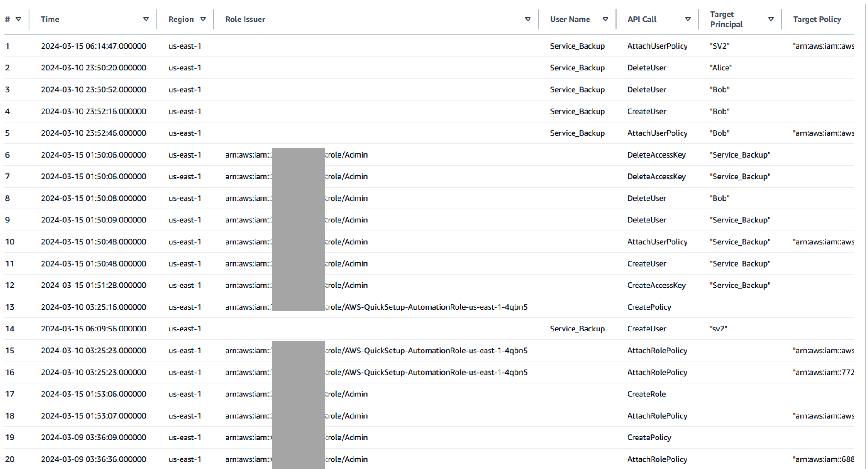Open the filter icon on the # column
Image resolution: width=868 pixels, height=469 pixels.
(19, 19)
